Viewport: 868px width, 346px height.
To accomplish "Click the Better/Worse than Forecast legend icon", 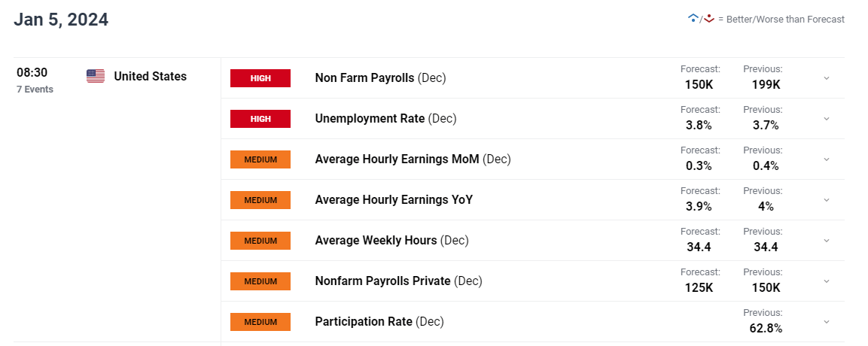I will 700,19.
